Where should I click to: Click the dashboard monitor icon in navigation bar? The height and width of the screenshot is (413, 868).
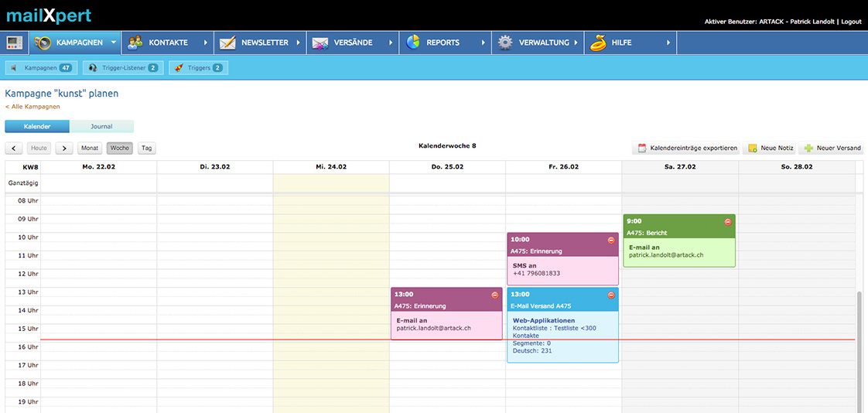pyautogui.click(x=15, y=43)
